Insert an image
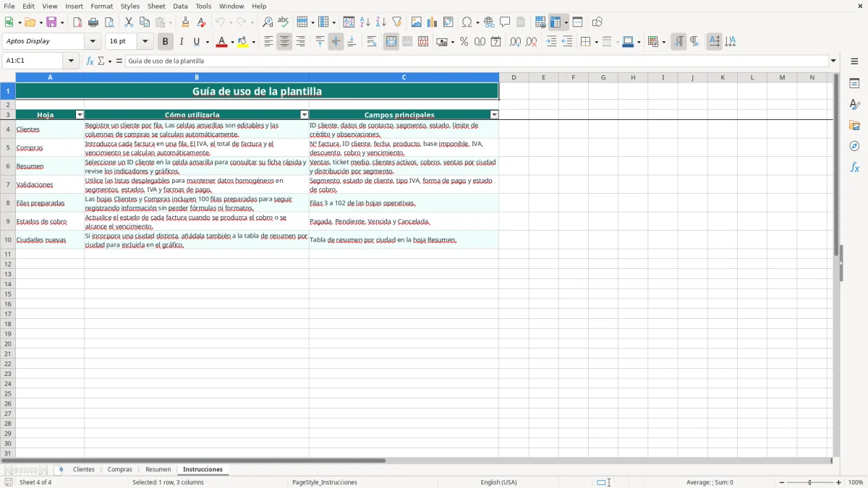 (x=417, y=22)
